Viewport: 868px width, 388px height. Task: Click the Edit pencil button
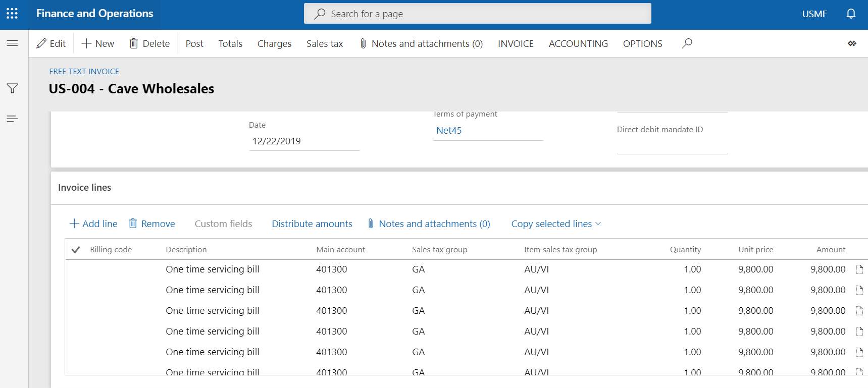pyautogui.click(x=51, y=44)
